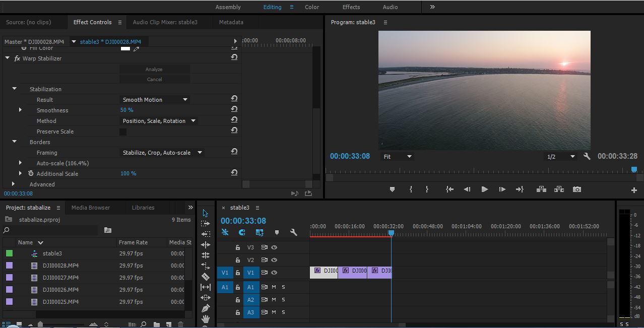Click the Analyze button
Screen dimensions: 644x328
point(154,69)
